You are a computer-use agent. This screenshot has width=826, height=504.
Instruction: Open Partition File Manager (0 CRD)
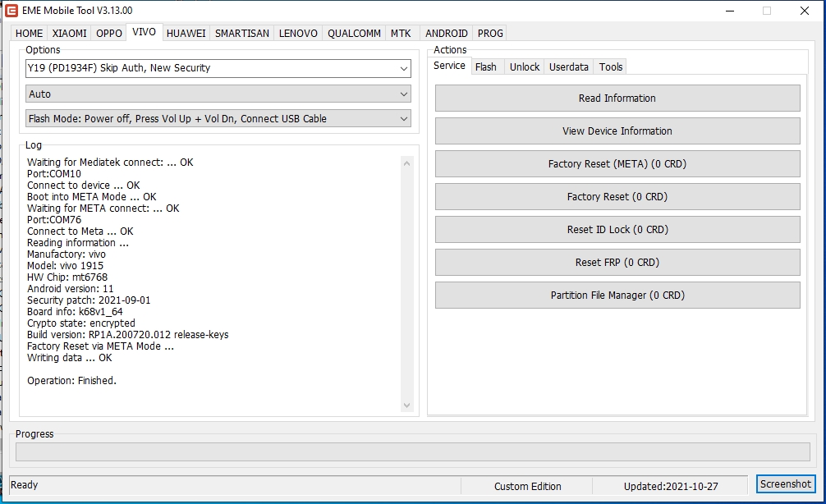617,295
